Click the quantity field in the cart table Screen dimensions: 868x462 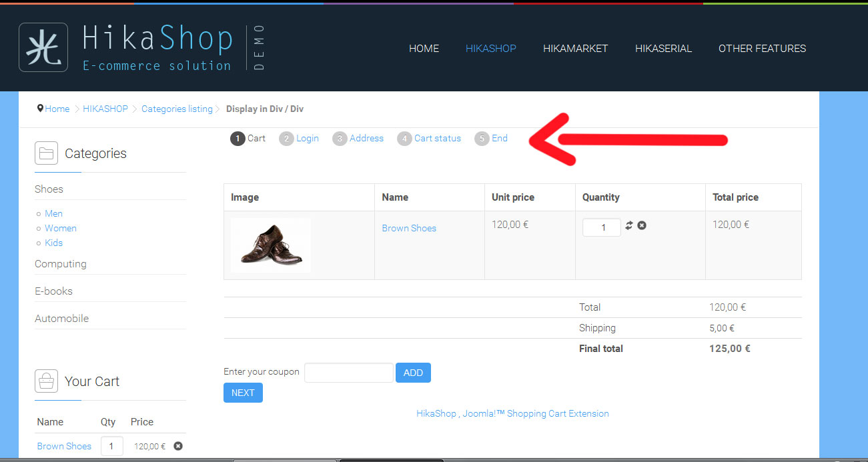[602, 227]
